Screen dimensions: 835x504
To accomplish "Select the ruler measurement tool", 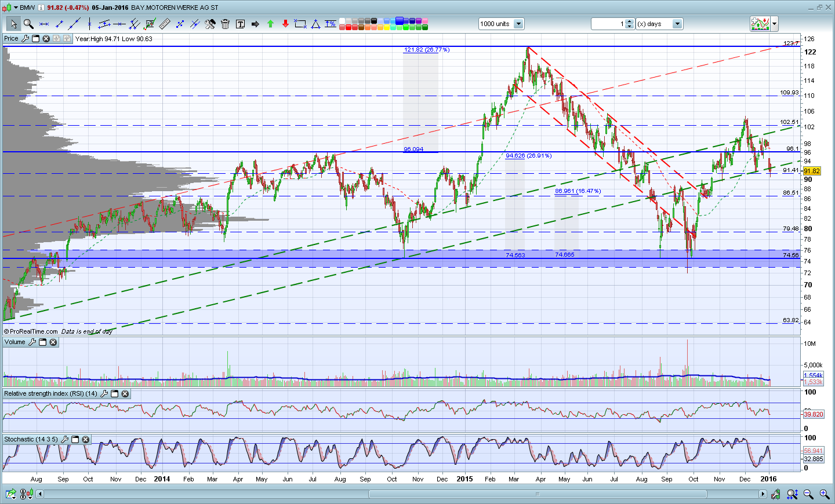I will click(165, 24).
